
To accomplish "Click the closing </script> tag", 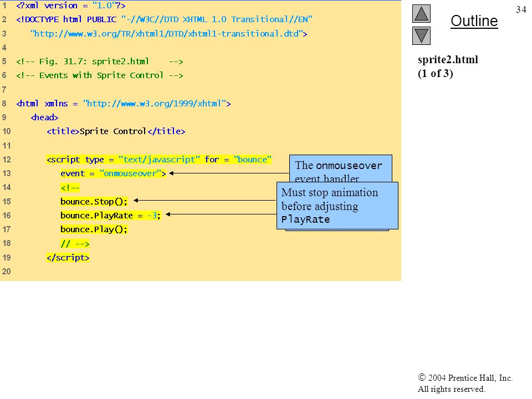I will point(68,258).
